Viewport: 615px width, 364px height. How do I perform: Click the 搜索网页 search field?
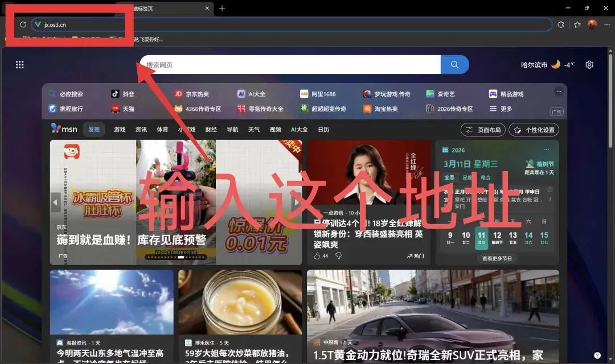point(290,65)
